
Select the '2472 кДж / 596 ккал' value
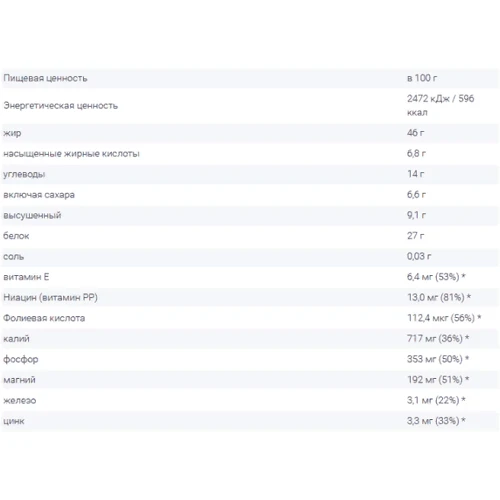click(x=440, y=105)
